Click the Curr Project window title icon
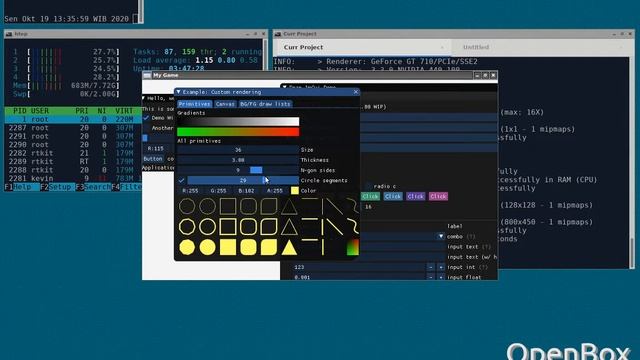Viewport: 640px width, 360px height. [278, 34]
